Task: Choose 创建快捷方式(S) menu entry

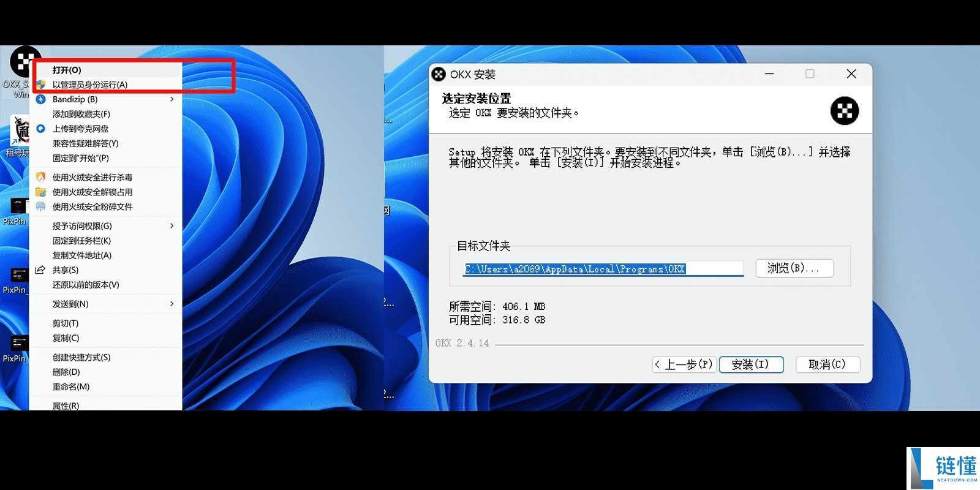Action: [81, 357]
